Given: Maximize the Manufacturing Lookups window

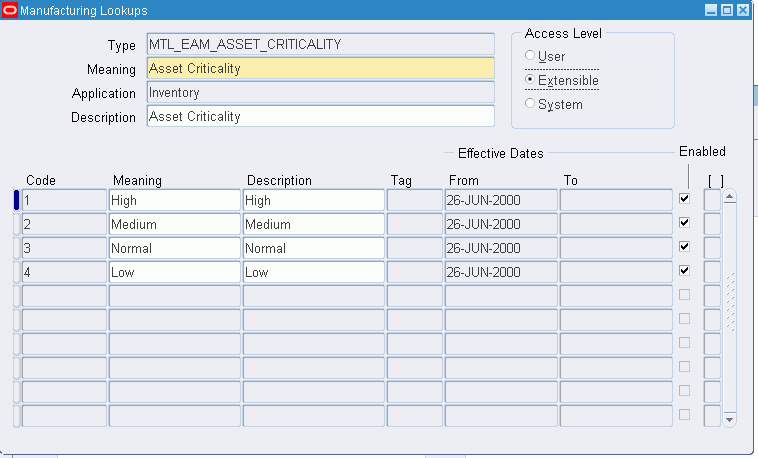Looking at the screenshot, I should click(x=727, y=10).
